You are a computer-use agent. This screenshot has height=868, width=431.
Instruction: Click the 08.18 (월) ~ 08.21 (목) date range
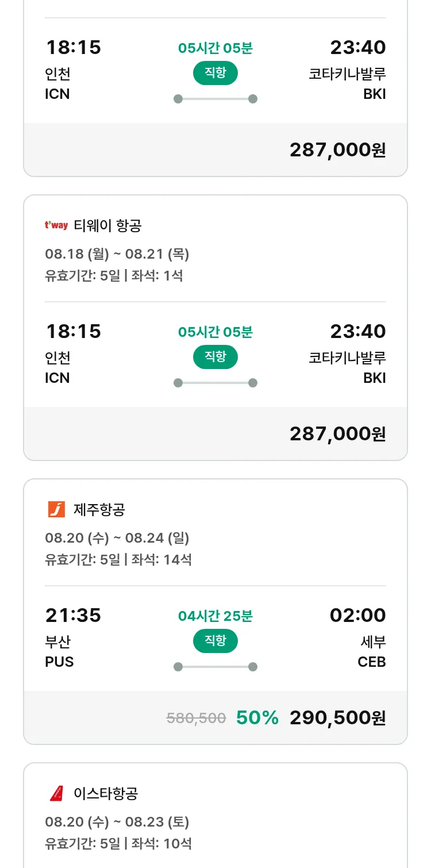point(117,254)
